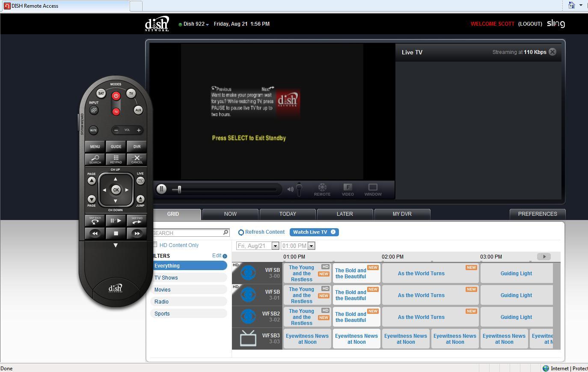The width and height of the screenshot is (588, 372).
Task: Select AUX mode on the remote
Action: (138, 110)
